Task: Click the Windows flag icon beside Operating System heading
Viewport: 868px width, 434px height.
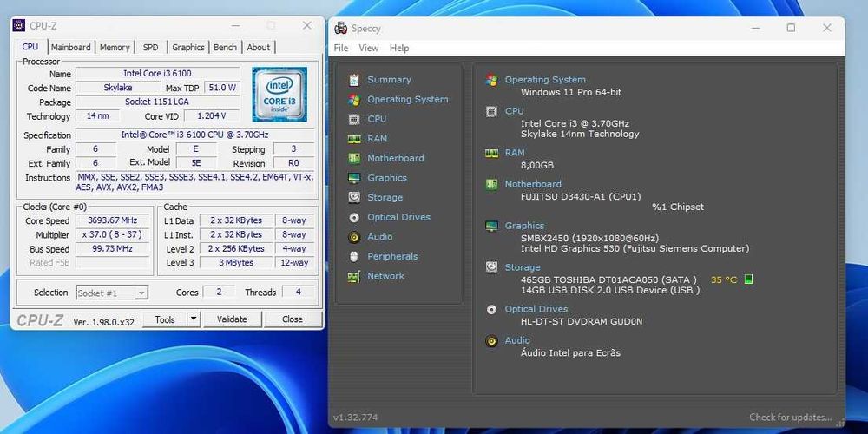Action: click(x=491, y=80)
